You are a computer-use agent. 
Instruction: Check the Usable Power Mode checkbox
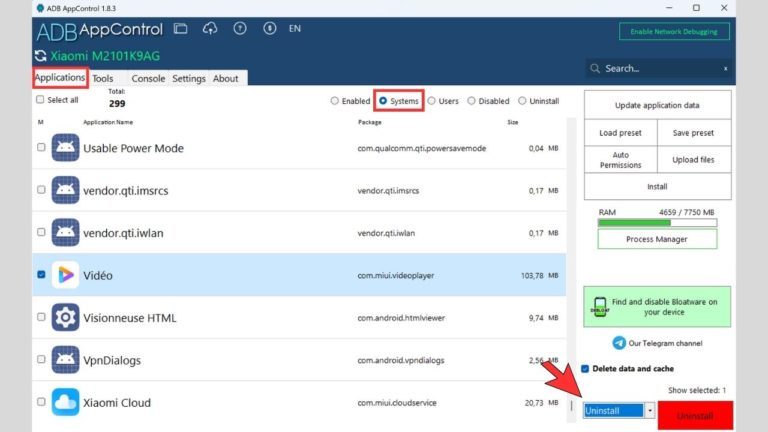[41, 147]
